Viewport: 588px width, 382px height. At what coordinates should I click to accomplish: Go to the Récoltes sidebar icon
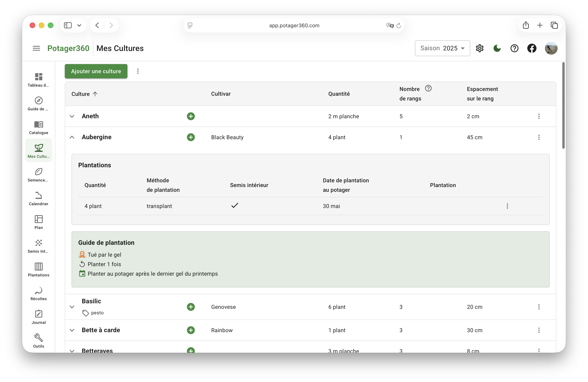[39, 293]
